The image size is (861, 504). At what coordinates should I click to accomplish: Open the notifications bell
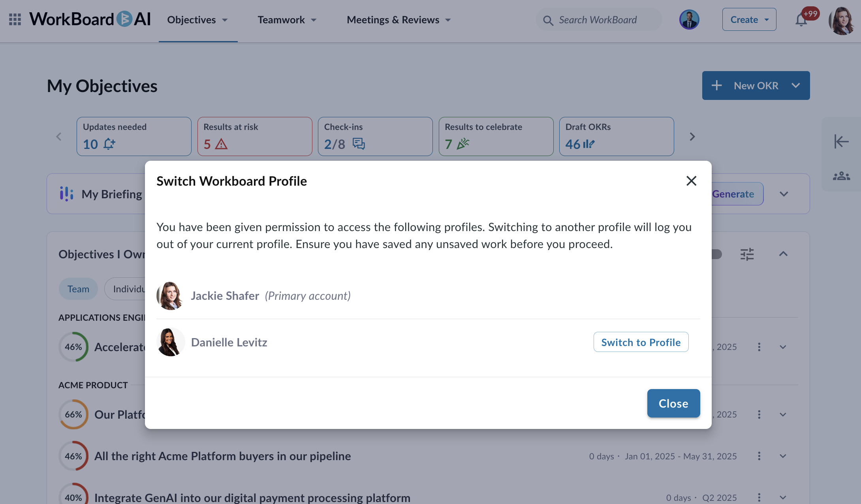pyautogui.click(x=801, y=20)
